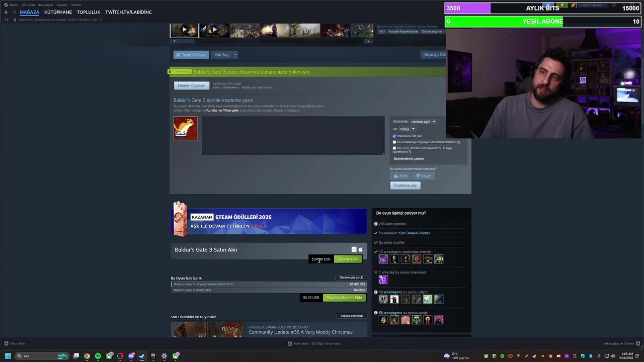The image size is (644, 362).
Task: Open the Oyunlar menu
Action: [x=62, y=5]
